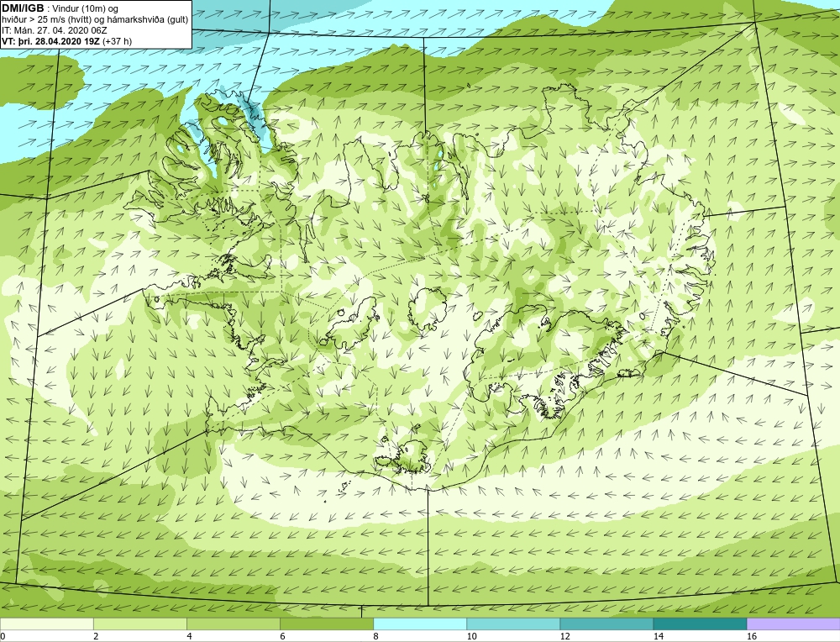
Task: Click the legend scale label '4'
Action: tap(189, 636)
